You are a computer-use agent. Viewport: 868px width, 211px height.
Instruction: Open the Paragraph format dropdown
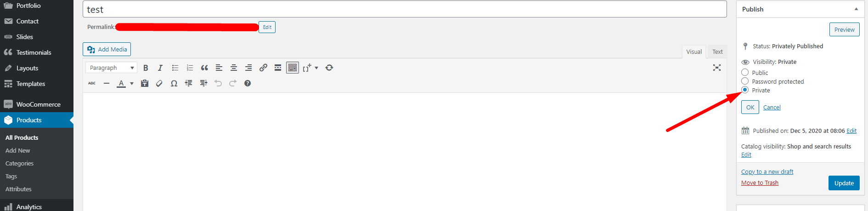pyautogui.click(x=111, y=68)
